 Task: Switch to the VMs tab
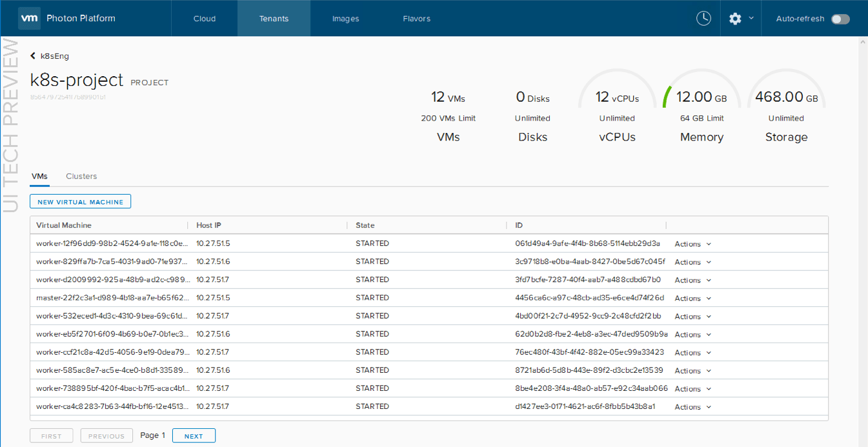(x=39, y=176)
